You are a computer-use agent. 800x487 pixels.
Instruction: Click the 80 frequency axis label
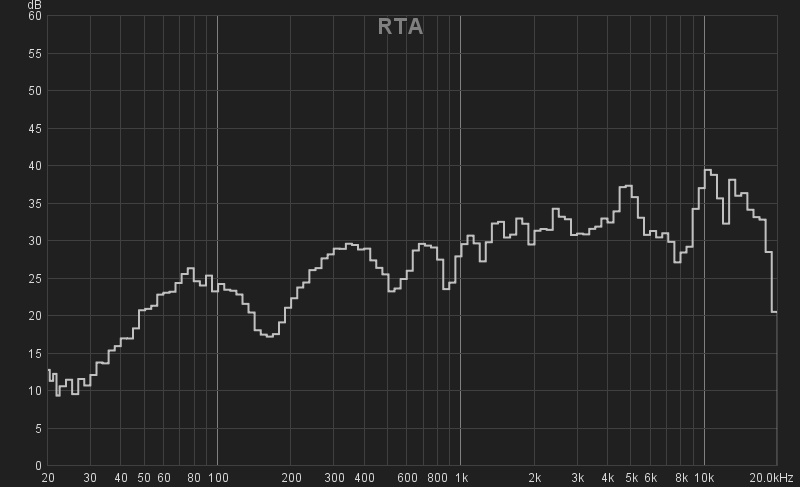click(x=194, y=478)
